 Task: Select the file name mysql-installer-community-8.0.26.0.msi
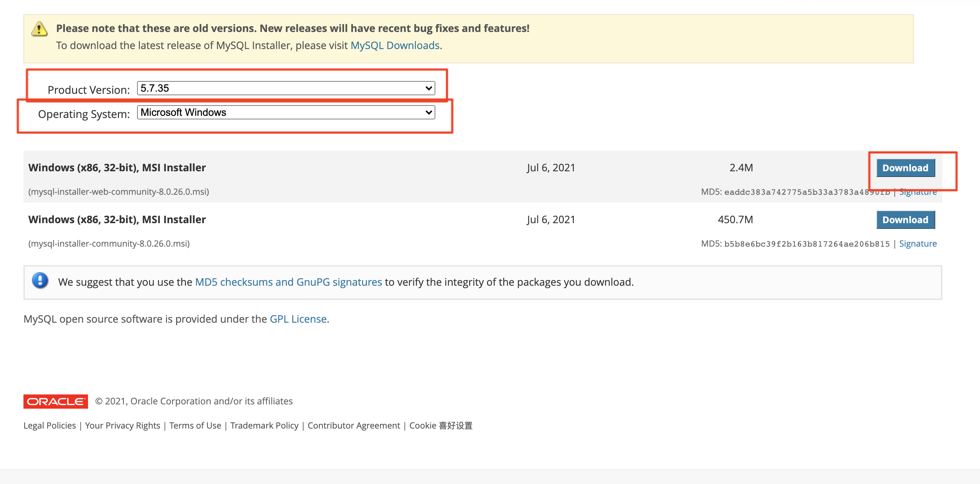tap(109, 243)
